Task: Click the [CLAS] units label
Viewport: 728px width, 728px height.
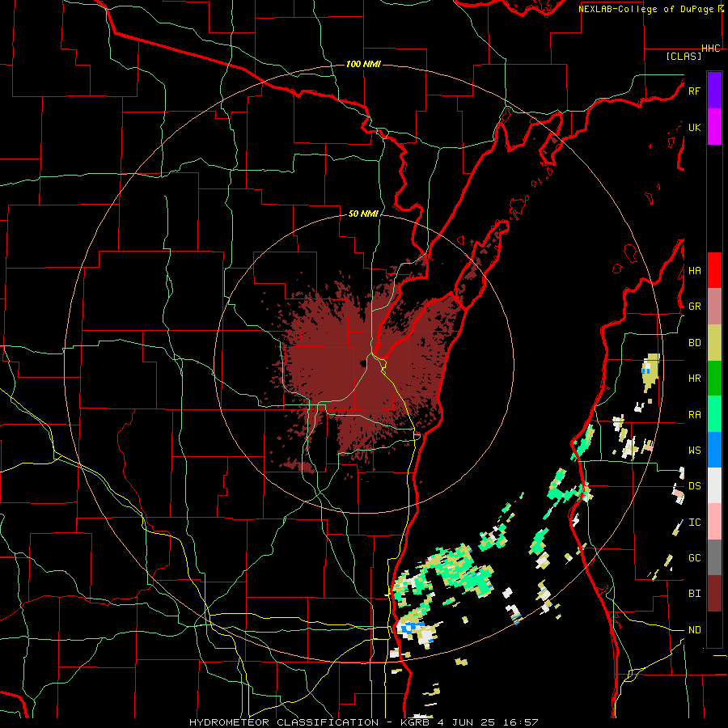Action: coord(684,56)
